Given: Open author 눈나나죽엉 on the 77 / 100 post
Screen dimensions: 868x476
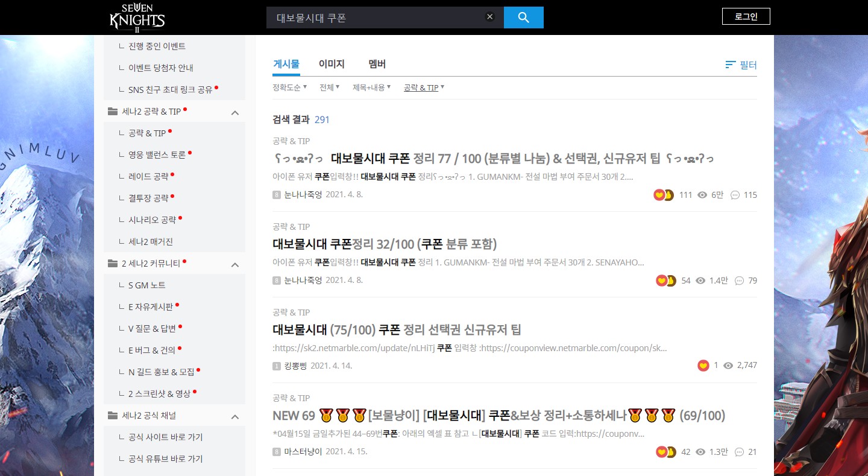Looking at the screenshot, I should 303,194.
